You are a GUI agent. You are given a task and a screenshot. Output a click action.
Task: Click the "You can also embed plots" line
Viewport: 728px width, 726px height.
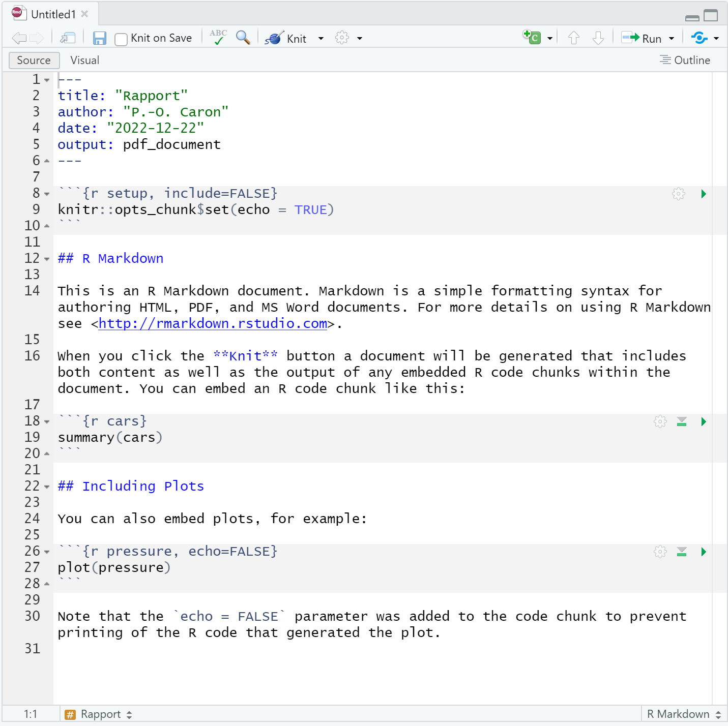coord(212,519)
